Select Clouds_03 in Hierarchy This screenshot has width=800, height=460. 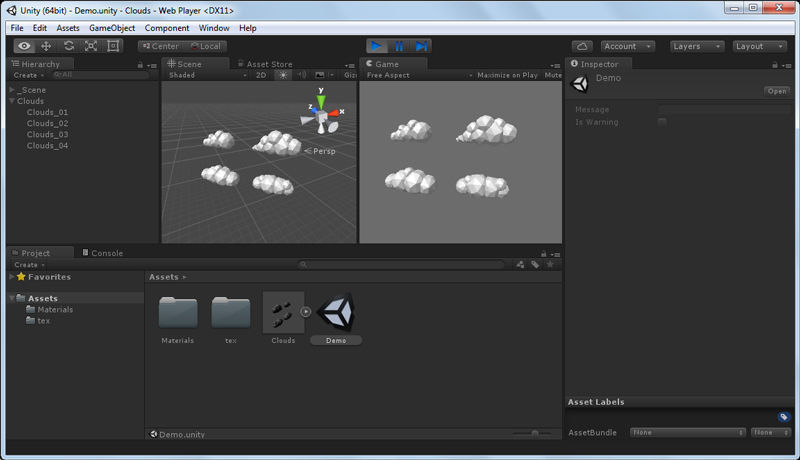click(47, 135)
